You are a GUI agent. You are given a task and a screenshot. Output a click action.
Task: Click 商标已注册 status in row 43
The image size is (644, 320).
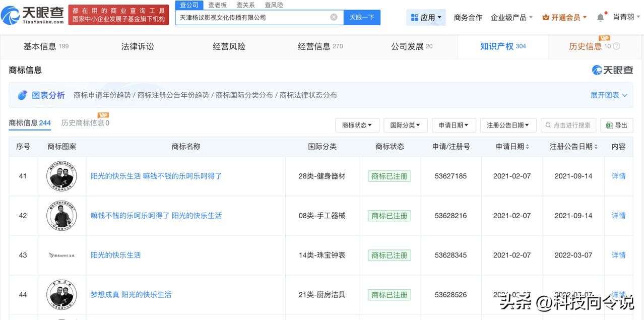(x=390, y=255)
